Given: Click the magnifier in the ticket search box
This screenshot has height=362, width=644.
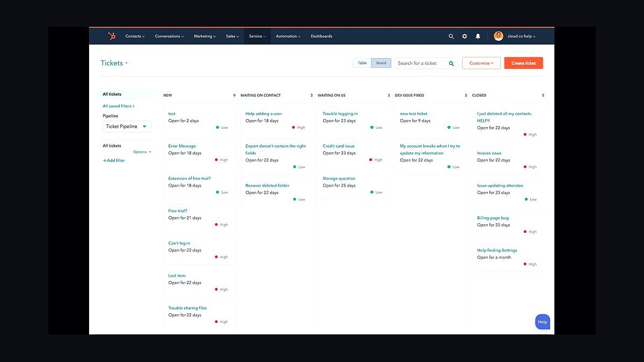Looking at the screenshot, I should [451, 63].
